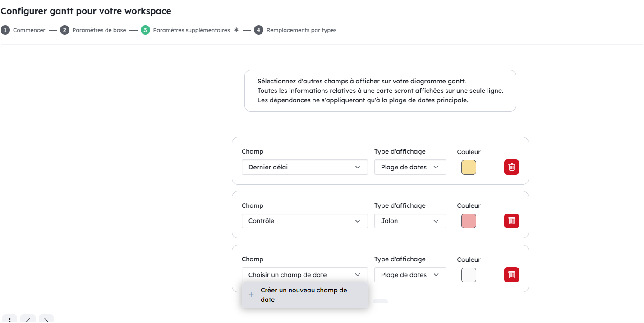Click the step 4 number circle
This screenshot has height=323, width=644.
tap(258, 30)
